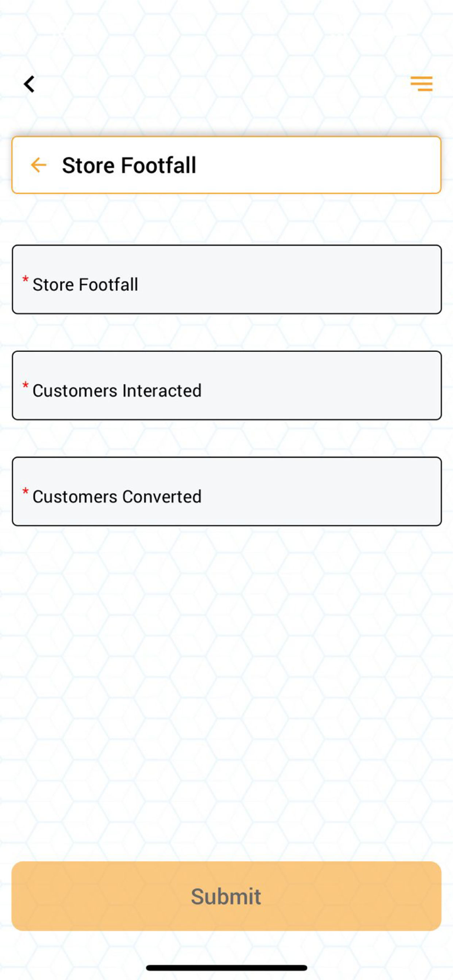The image size is (453, 980).
Task: Select the Store Footfall header title
Action: click(129, 165)
